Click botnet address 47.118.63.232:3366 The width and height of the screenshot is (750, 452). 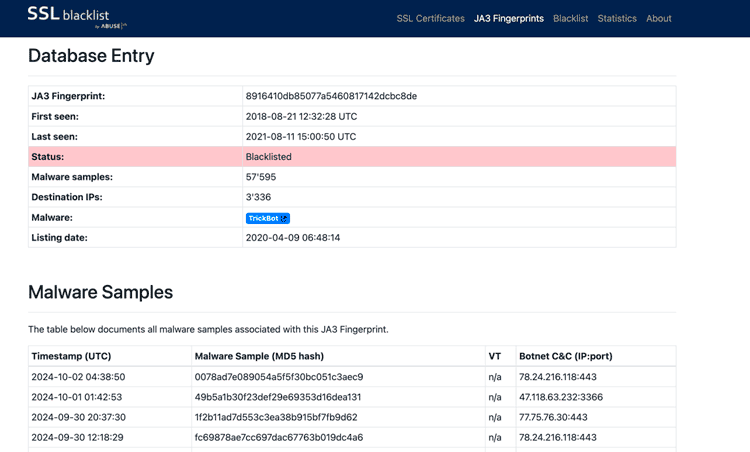click(561, 397)
